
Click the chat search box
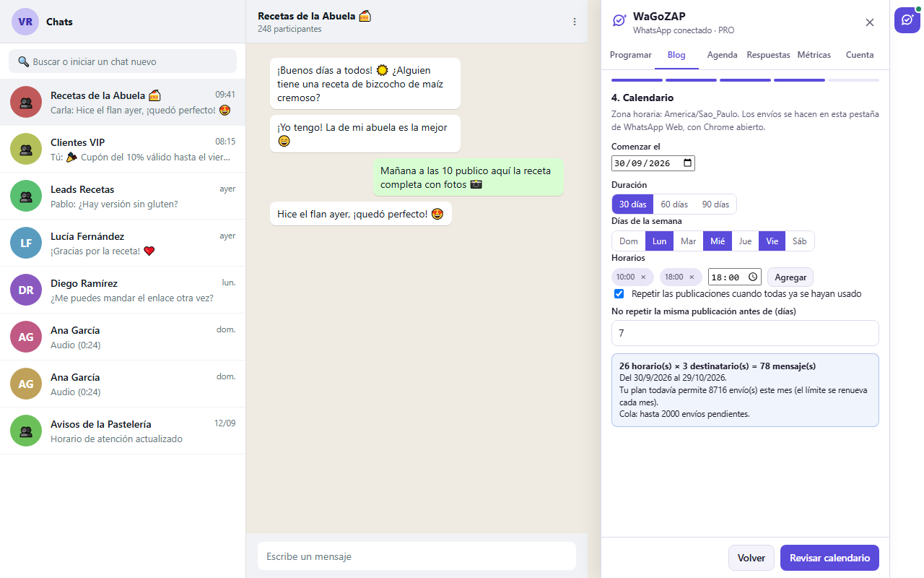123,61
